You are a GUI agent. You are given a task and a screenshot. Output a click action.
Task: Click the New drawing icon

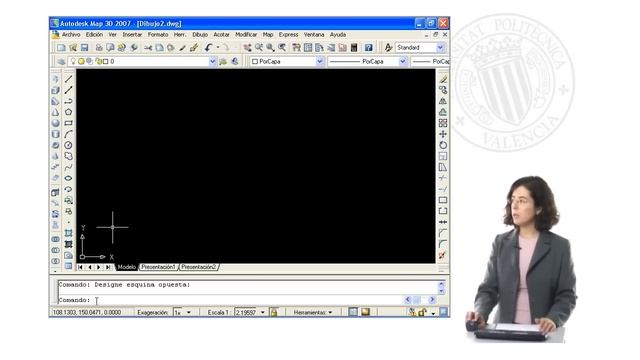[61, 48]
